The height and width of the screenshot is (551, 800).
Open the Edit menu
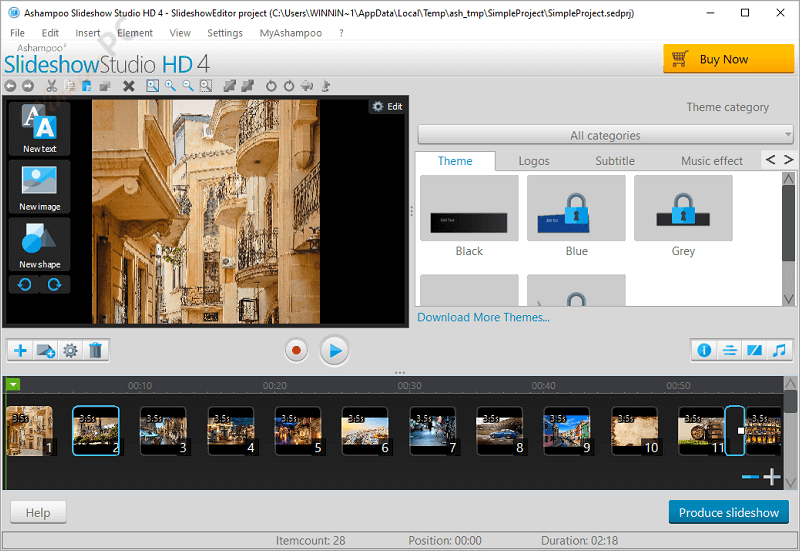coord(50,33)
